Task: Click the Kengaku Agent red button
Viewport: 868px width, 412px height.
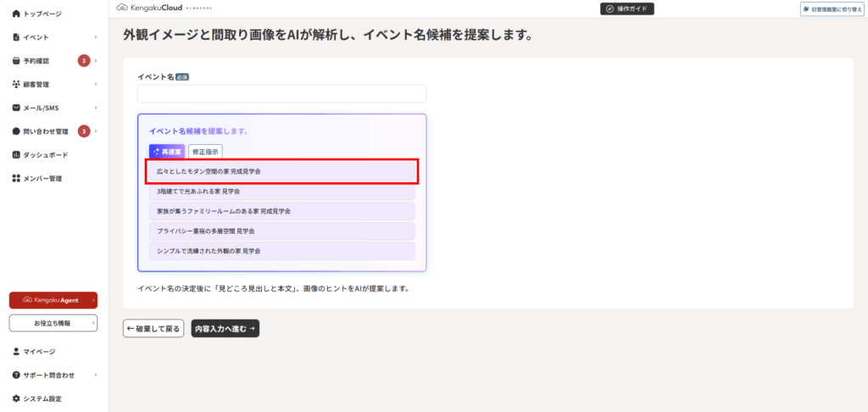Action: [53, 300]
